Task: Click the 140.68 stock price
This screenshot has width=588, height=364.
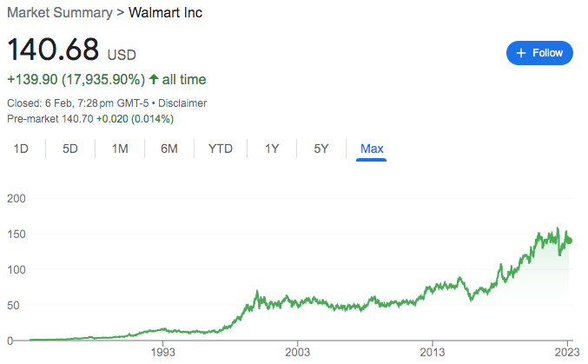Action: pyautogui.click(x=53, y=50)
